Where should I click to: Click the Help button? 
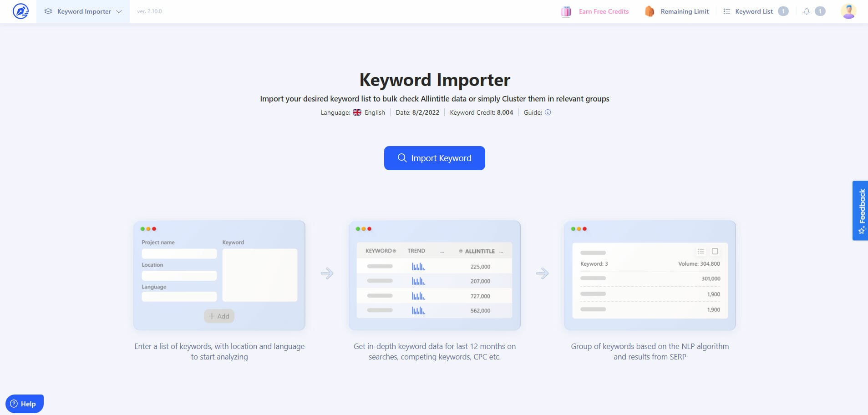point(25,404)
